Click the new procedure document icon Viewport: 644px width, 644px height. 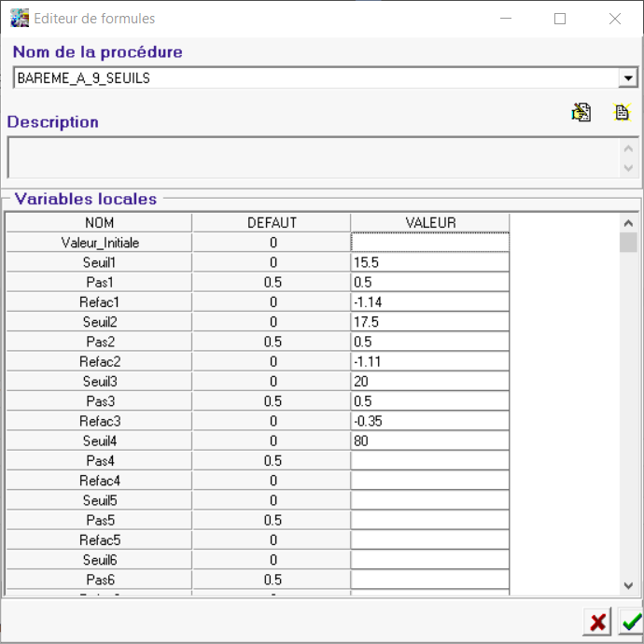point(622,113)
